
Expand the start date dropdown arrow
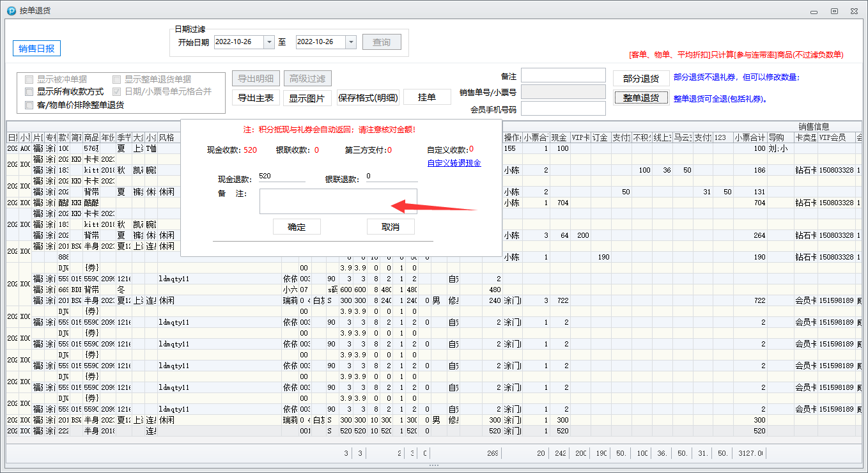[x=268, y=42]
